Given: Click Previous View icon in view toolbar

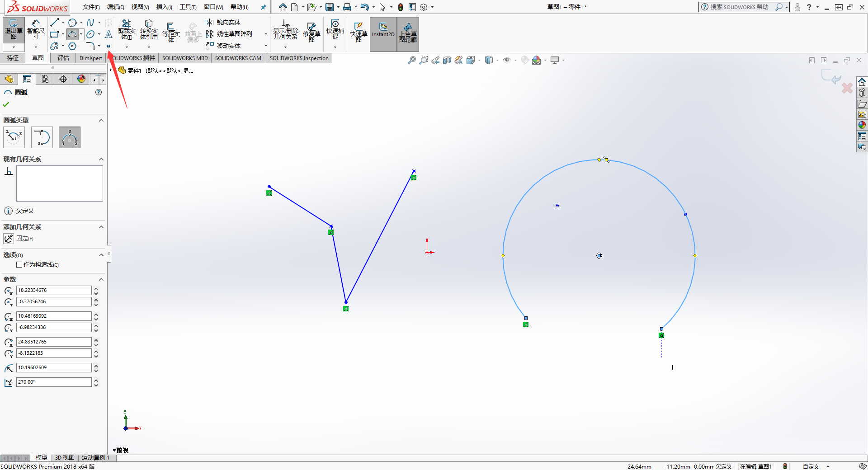Looking at the screenshot, I should tap(435, 60).
